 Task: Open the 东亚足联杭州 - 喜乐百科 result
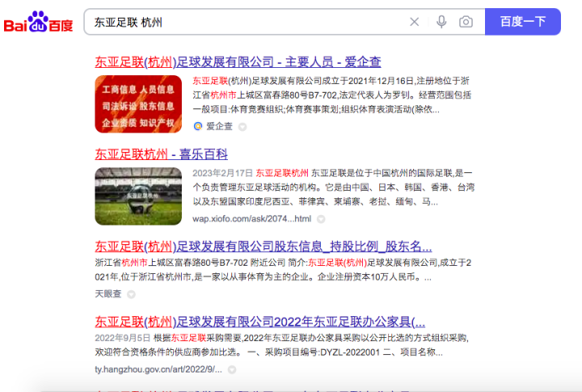pos(162,154)
